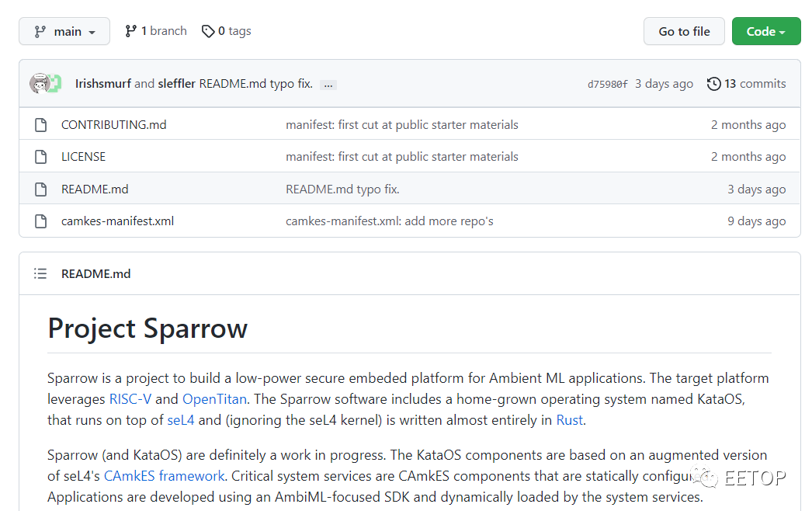Open the Irishsmurf author profile link
The image size is (812, 511).
103,84
